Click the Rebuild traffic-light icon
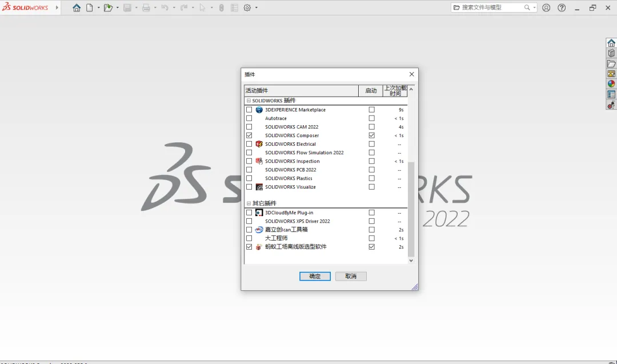The height and width of the screenshot is (364, 617). tap(222, 7)
